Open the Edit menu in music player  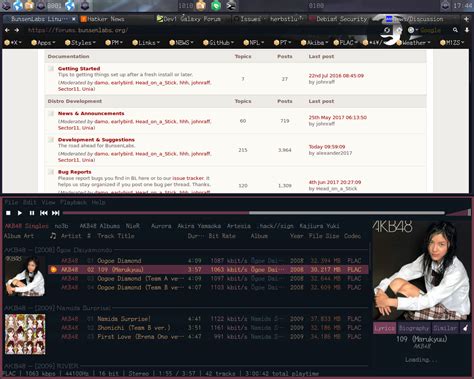30,202
